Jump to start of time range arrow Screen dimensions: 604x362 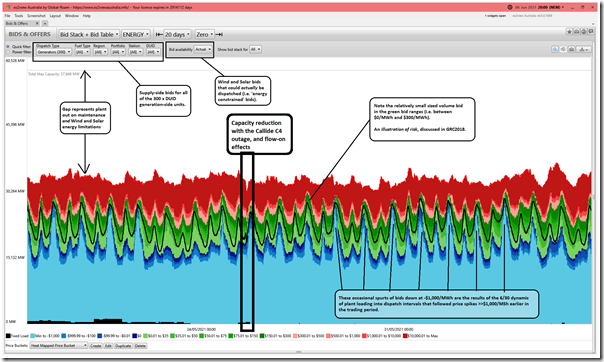pos(159,34)
